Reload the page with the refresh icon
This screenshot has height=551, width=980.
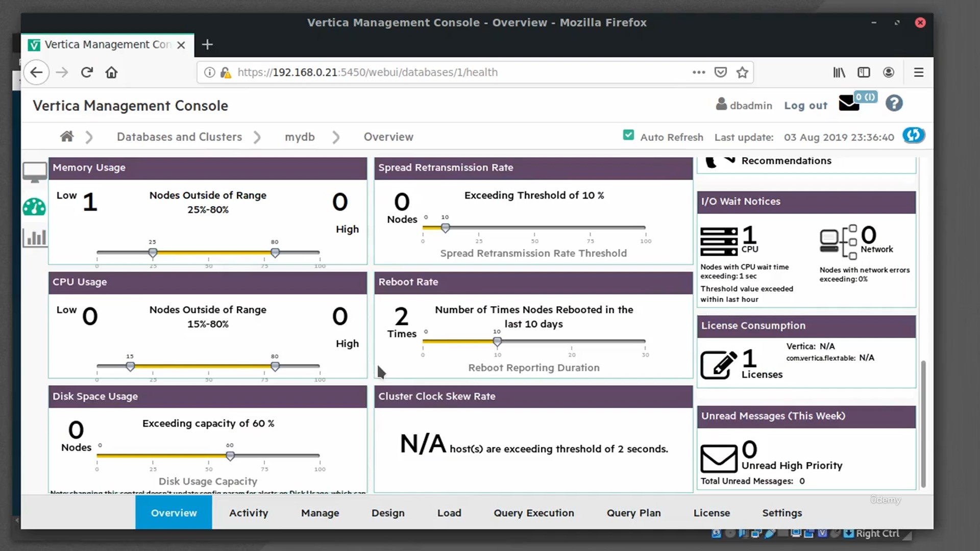pyautogui.click(x=87, y=72)
